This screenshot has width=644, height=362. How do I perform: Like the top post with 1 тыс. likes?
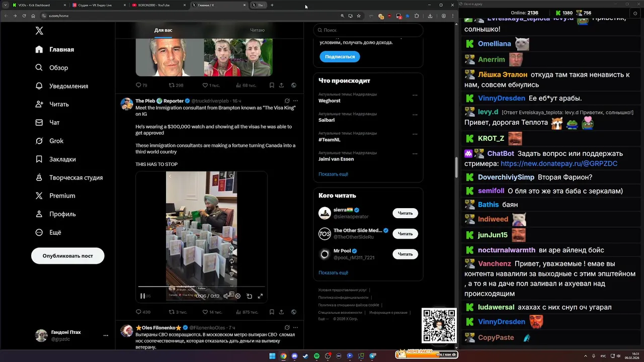click(211, 85)
